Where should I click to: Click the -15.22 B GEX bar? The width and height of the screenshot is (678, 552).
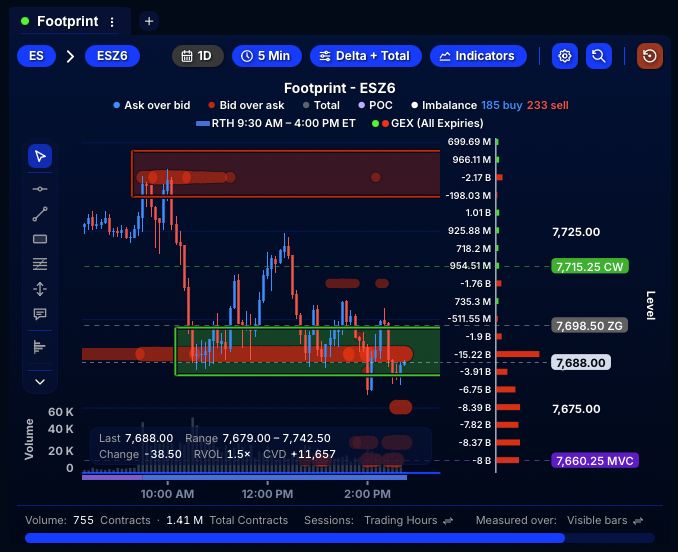point(518,354)
